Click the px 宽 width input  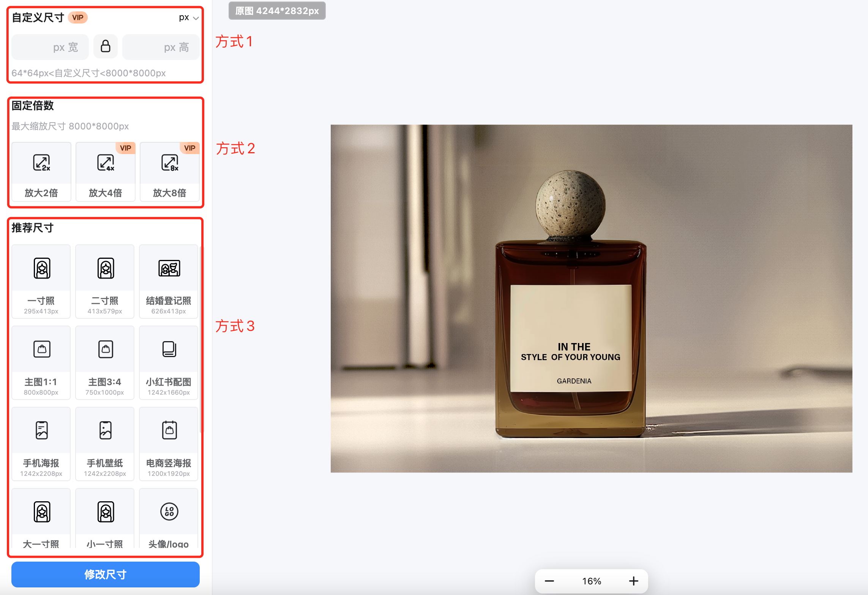(50, 47)
